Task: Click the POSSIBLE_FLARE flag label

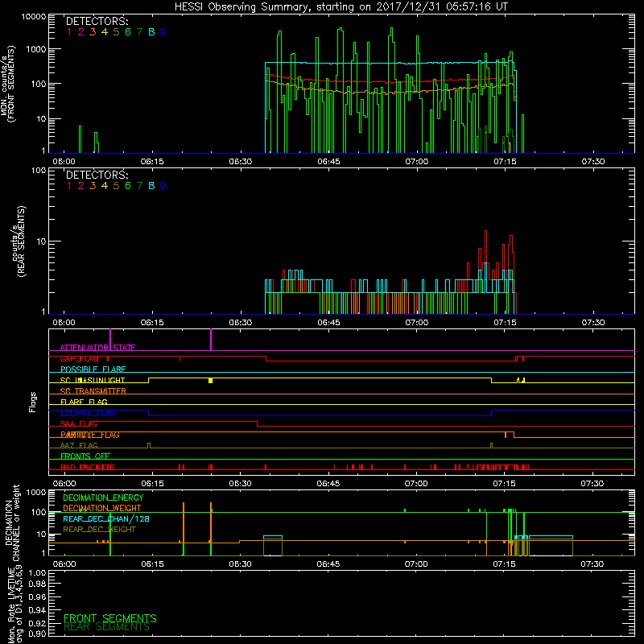Action: pyautogui.click(x=93, y=369)
